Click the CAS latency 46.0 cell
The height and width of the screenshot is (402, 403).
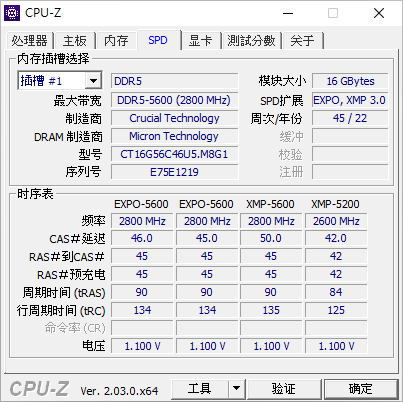click(x=142, y=238)
